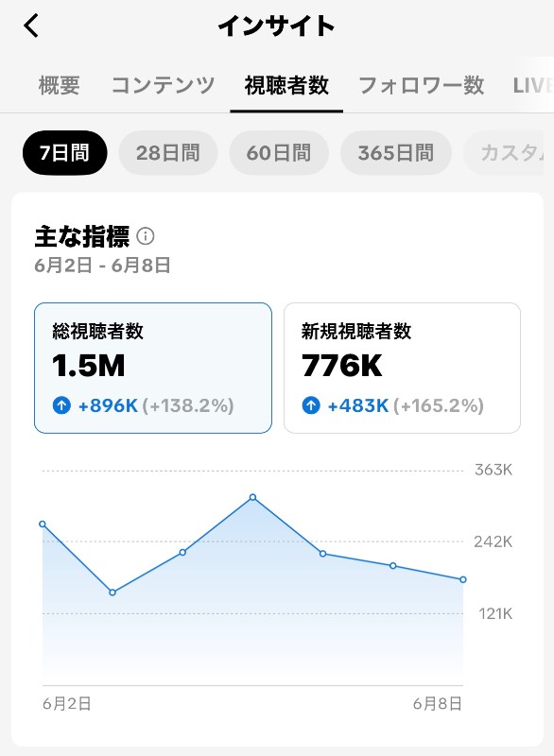Open the フォロワー数 tab
Viewport: 554px width, 756px height.
(x=422, y=86)
